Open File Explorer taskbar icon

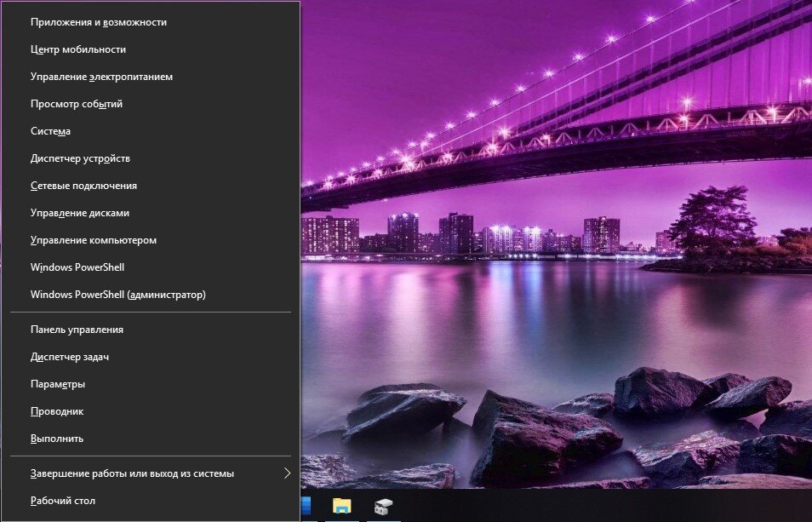[x=342, y=506]
